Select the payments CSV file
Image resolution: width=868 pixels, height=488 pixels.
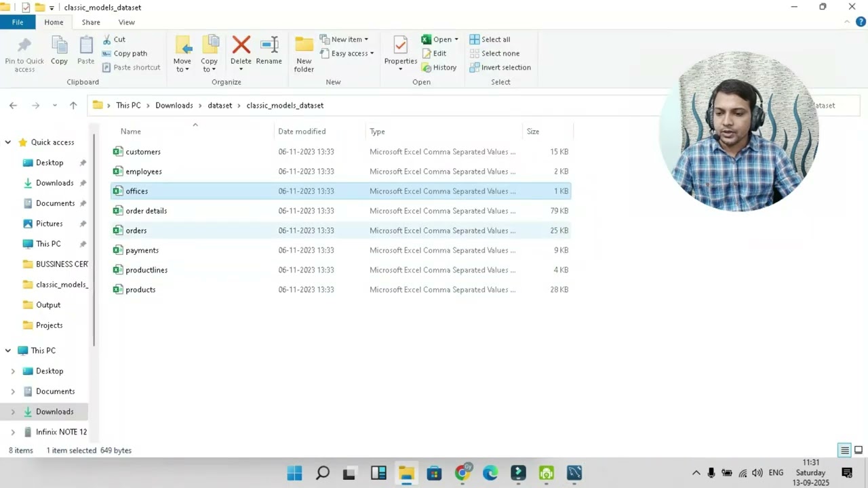pyautogui.click(x=341, y=250)
